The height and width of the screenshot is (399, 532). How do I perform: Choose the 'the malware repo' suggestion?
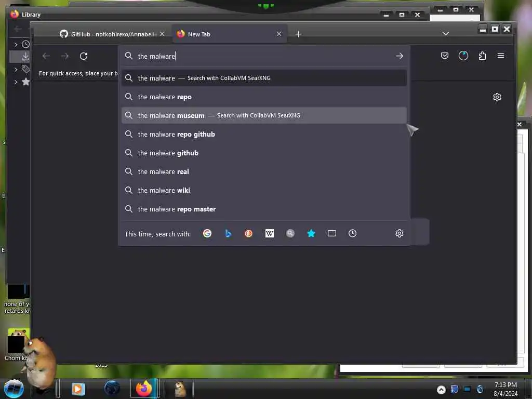point(264,97)
